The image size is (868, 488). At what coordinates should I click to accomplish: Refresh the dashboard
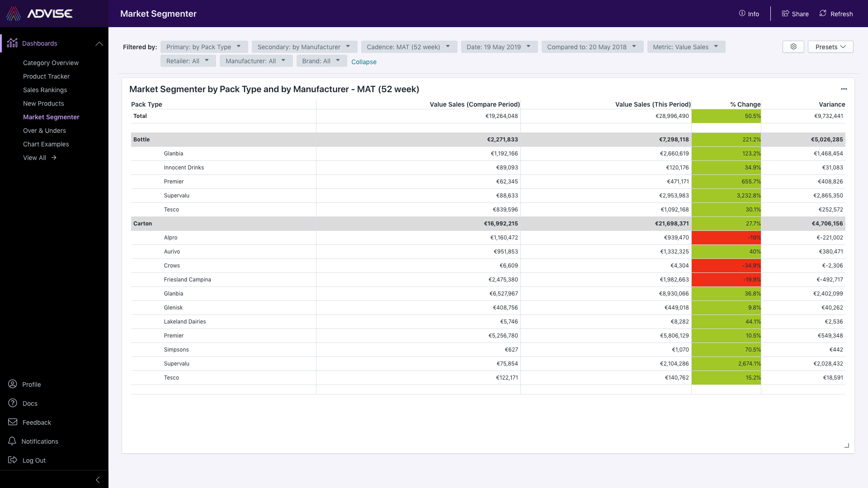[x=835, y=14]
